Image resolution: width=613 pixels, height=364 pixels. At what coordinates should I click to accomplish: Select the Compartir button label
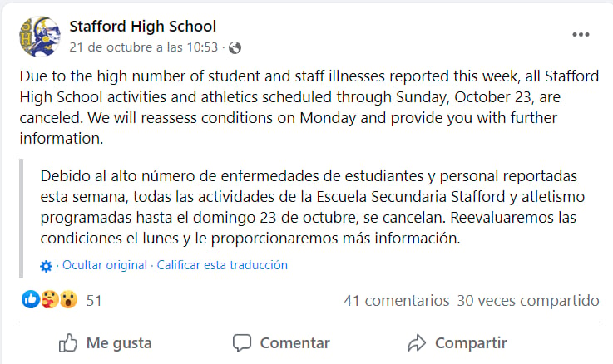click(x=471, y=343)
